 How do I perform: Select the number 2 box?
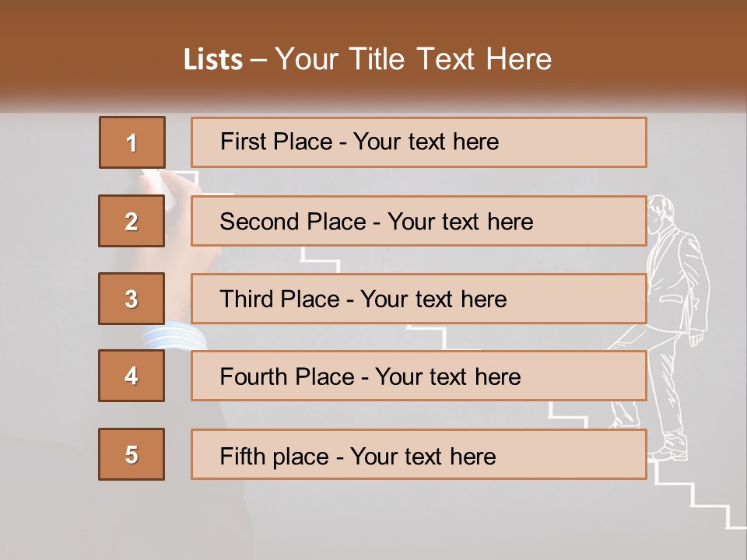[x=132, y=221]
